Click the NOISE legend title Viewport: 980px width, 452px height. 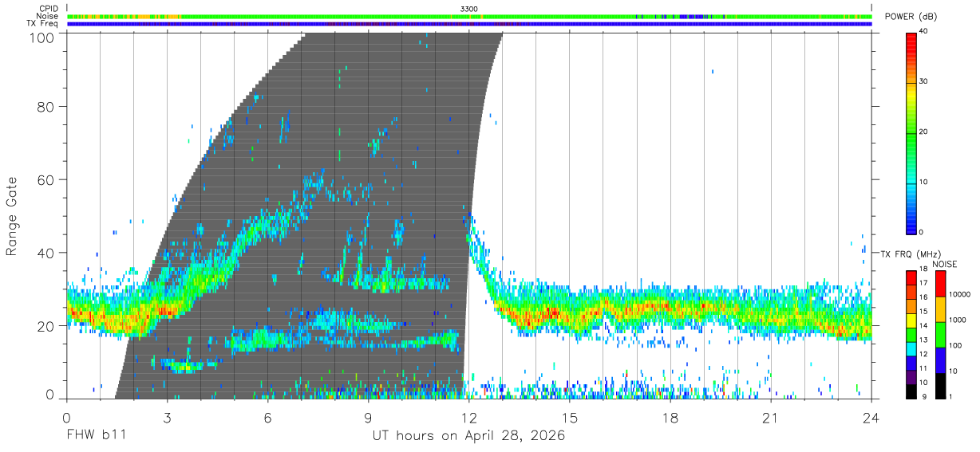[x=944, y=264]
